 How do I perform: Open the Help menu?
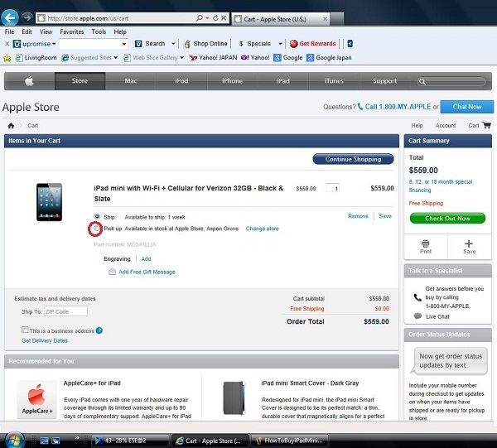[120, 31]
